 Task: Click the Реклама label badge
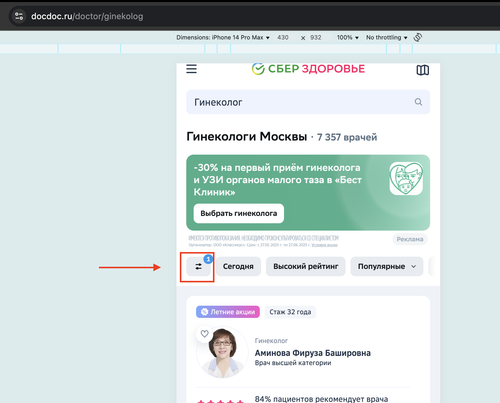(410, 239)
